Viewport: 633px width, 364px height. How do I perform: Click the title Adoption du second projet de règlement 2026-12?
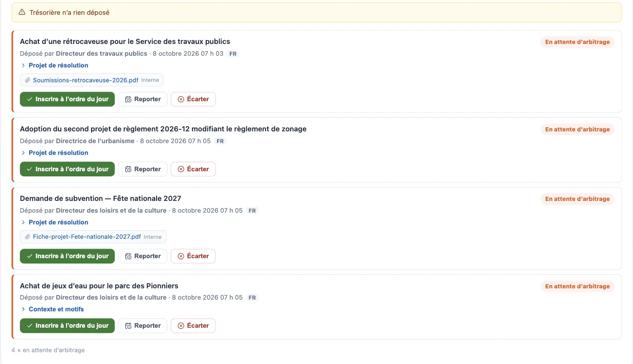click(163, 129)
